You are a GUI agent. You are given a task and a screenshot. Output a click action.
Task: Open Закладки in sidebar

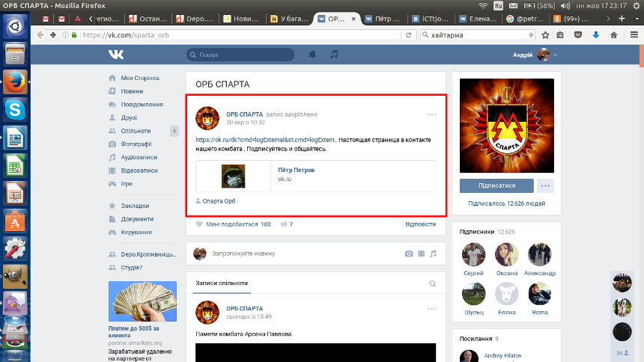pyautogui.click(x=135, y=206)
